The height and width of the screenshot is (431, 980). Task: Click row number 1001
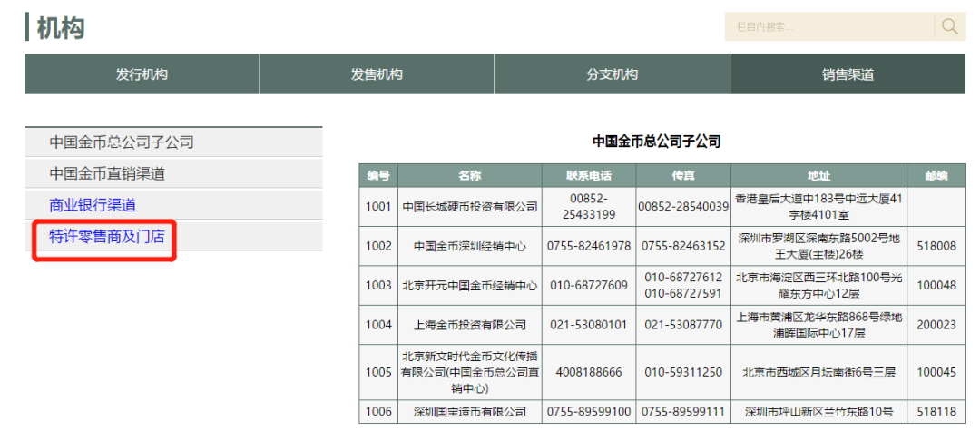(x=378, y=207)
